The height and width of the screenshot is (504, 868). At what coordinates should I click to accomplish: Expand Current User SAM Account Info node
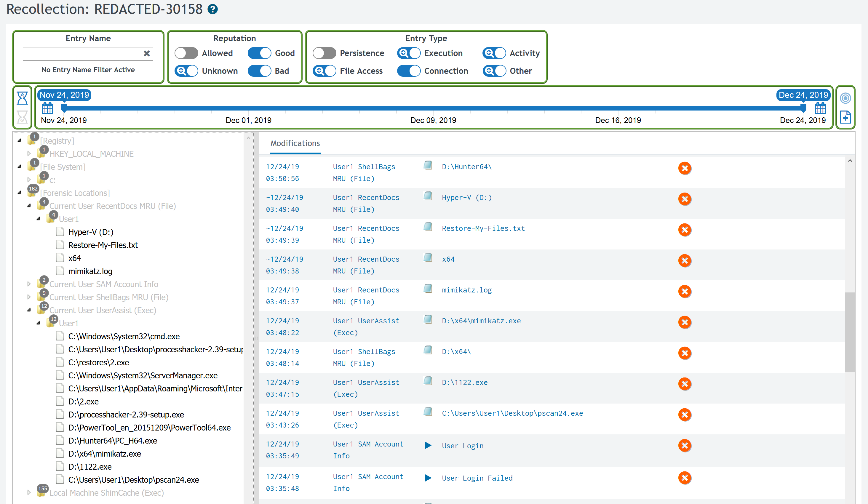29,284
